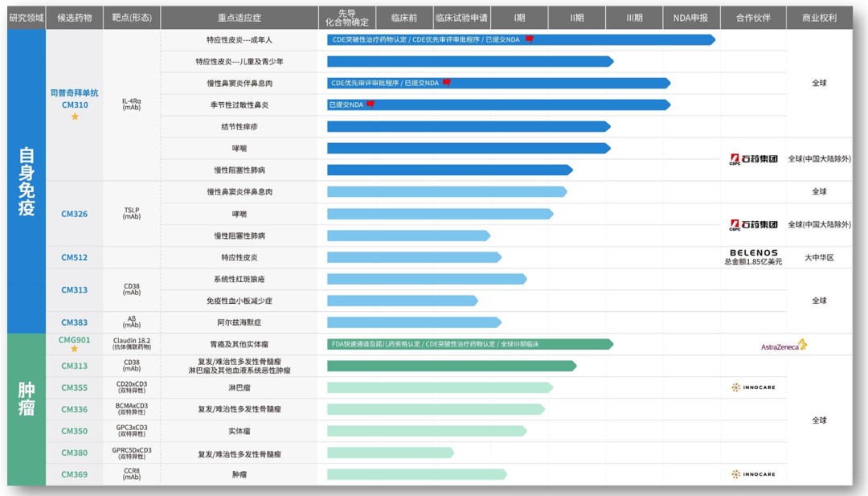Screen dimensions: 868x496
Task: Click the InnoCare logo in the CM369 row
Action: (x=753, y=474)
